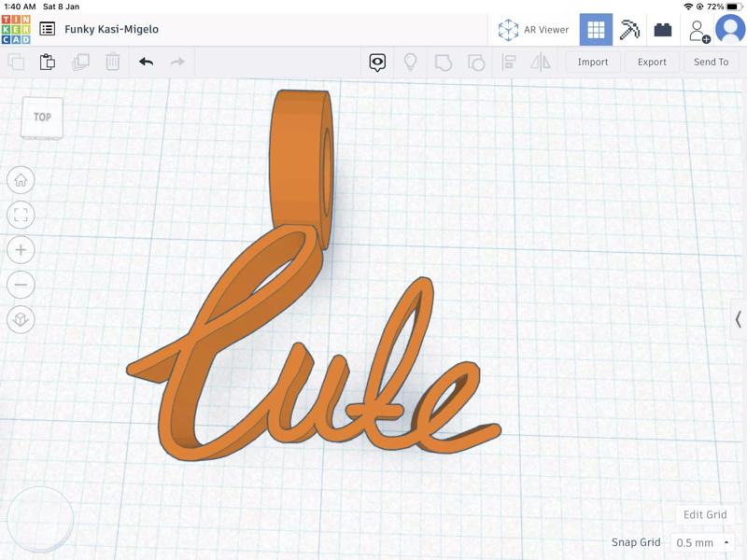747x560 pixels.
Task: Toggle Show All with the lightbulb icon
Action: click(410, 62)
